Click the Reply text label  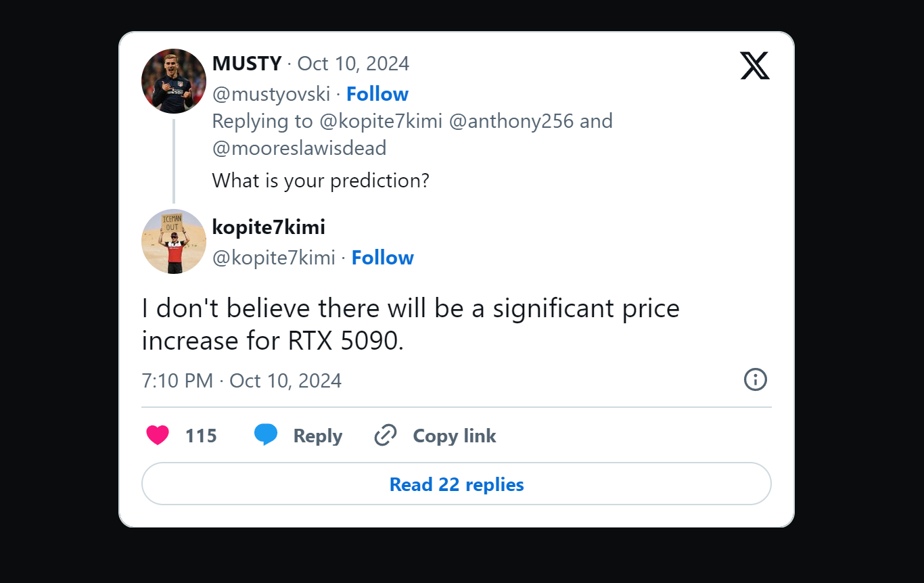[x=317, y=436]
